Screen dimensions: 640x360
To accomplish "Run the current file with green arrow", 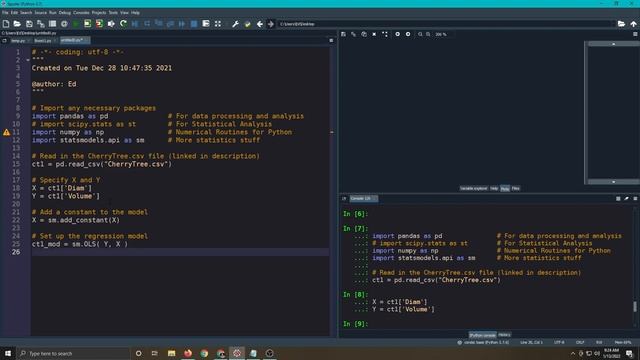I will click(x=76, y=24).
